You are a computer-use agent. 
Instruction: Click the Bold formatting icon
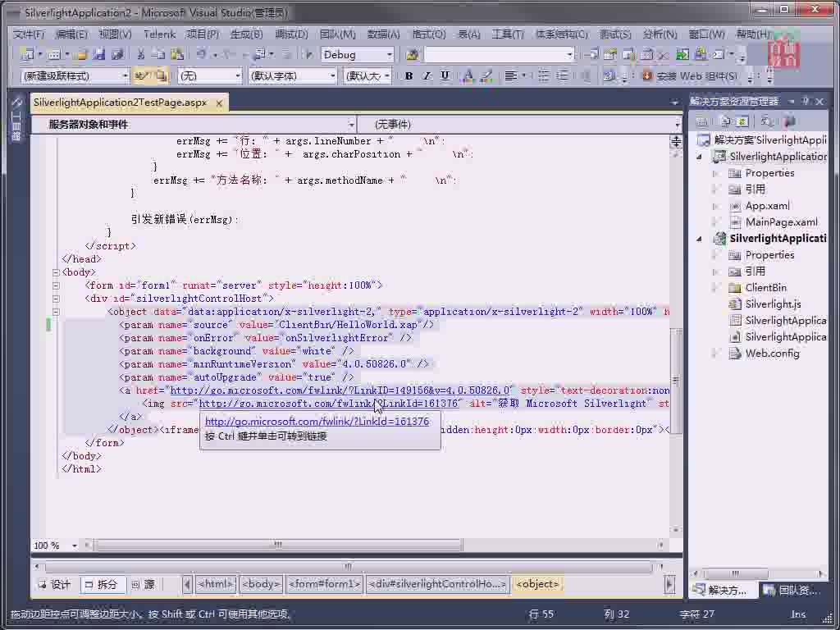click(x=409, y=76)
